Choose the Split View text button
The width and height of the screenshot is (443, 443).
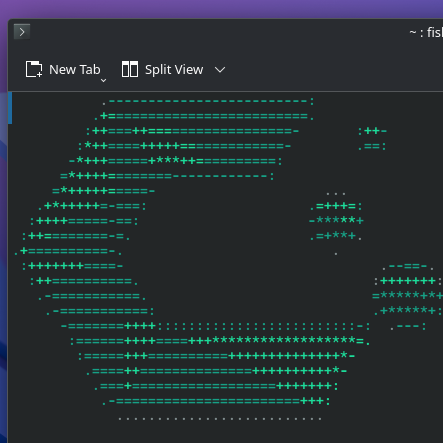174,70
